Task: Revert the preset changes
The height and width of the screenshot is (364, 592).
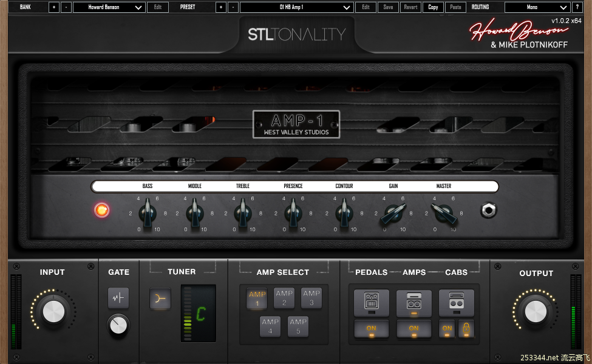Action: [411, 7]
